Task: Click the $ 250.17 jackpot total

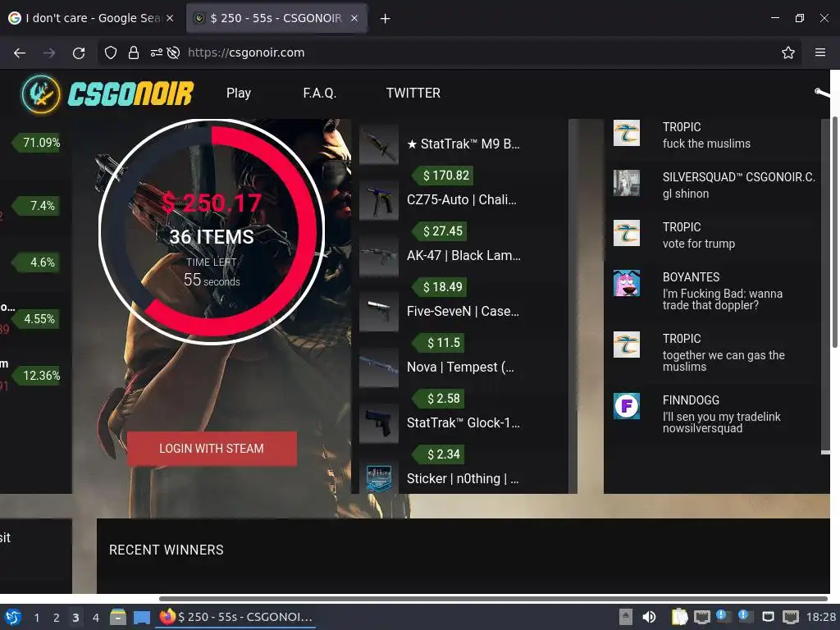Action: 212,203
